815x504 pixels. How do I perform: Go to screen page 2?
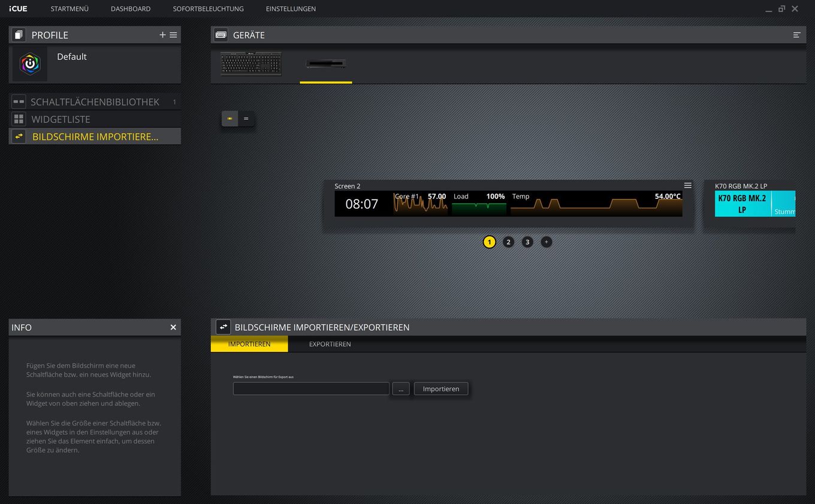pos(508,242)
